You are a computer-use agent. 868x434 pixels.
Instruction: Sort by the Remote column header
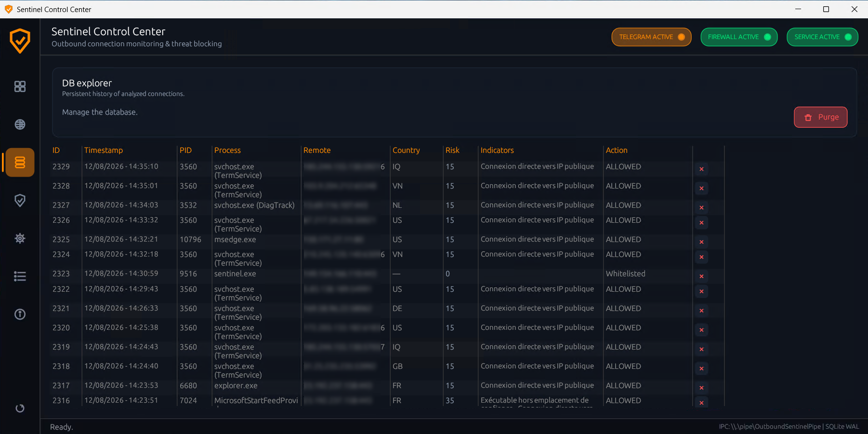[317, 150]
